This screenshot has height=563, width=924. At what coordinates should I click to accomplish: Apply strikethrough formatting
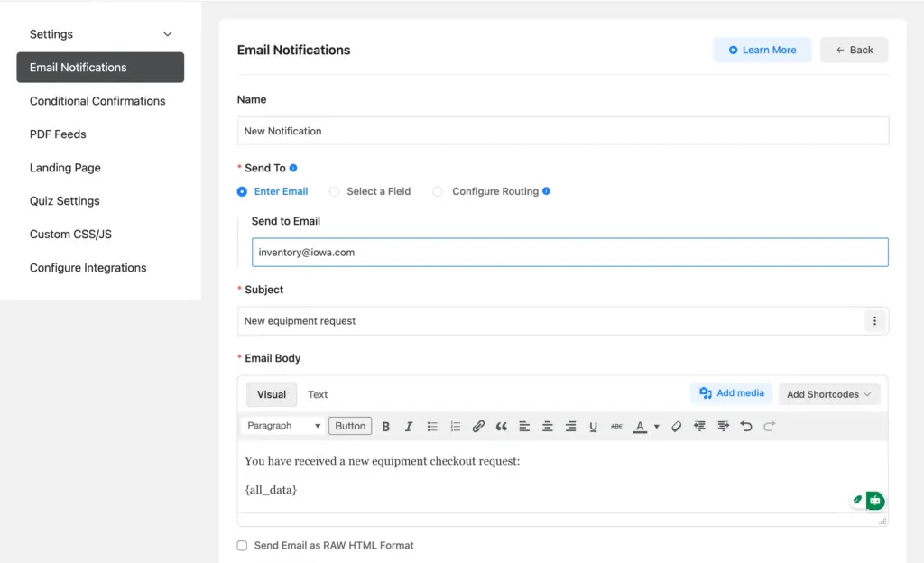click(616, 426)
